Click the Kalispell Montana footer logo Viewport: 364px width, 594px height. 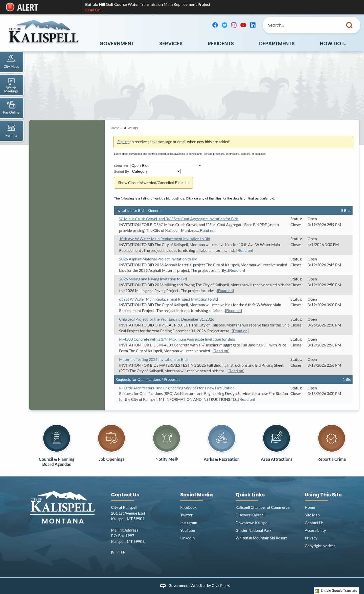coord(63,508)
